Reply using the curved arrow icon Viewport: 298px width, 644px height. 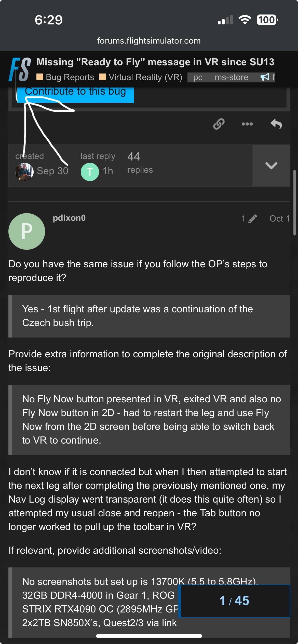[x=276, y=124]
